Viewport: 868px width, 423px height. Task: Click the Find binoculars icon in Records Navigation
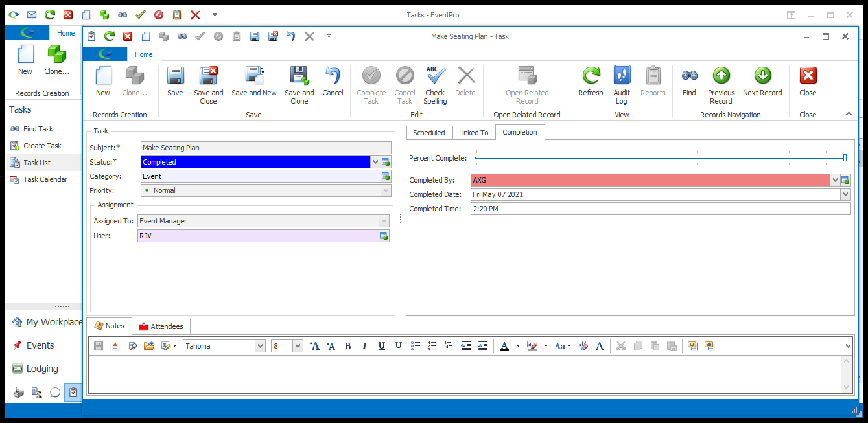[689, 76]
